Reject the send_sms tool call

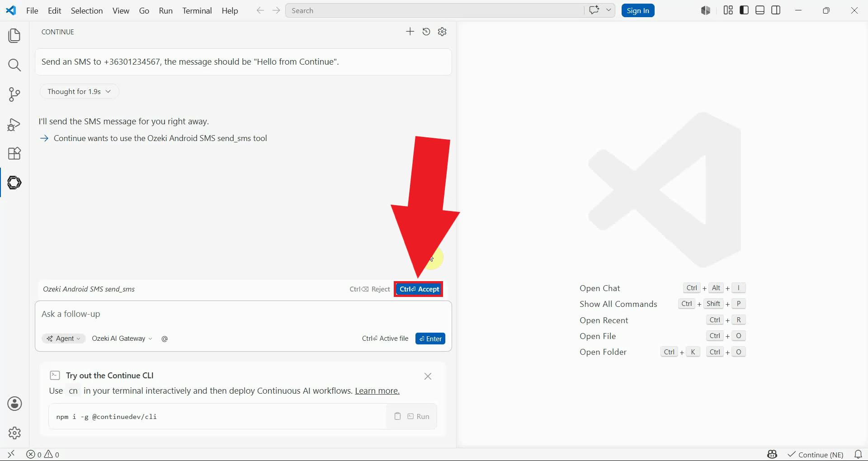coord(369,289)
